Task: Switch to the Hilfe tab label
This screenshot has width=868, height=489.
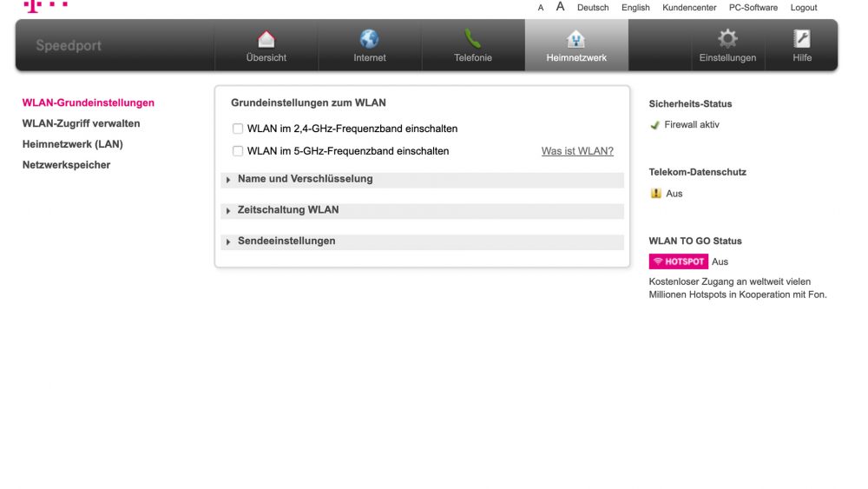Action: [x=801, y=57]
